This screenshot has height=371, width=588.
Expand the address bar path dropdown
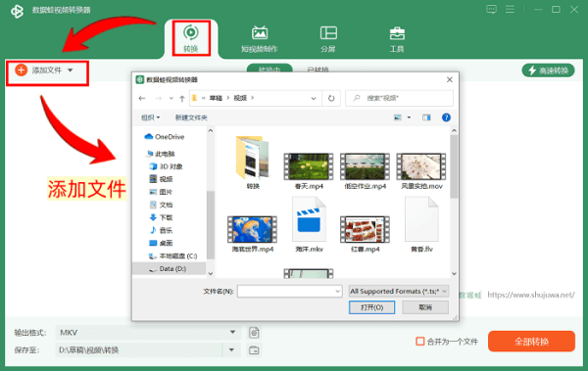[x=314, y=98]
